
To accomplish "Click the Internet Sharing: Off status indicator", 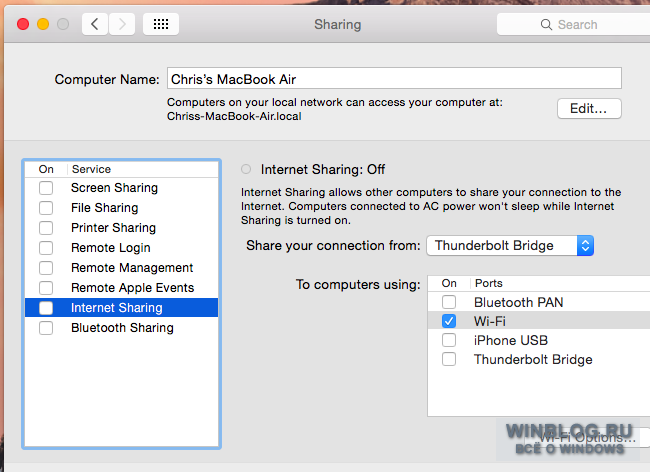I will tap(246, 169).
